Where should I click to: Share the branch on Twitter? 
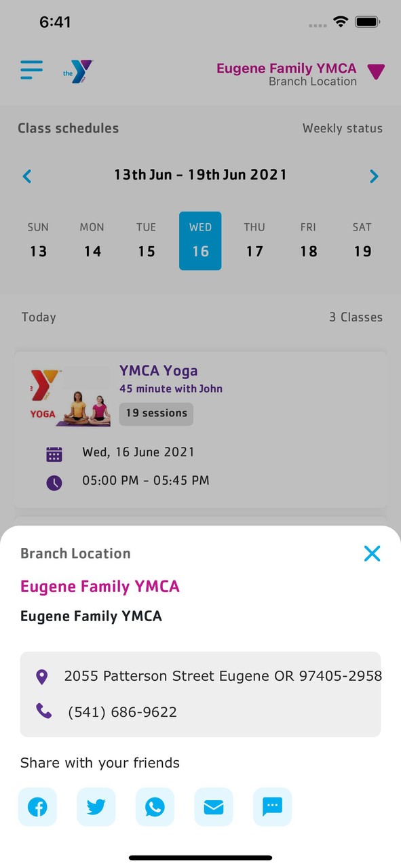pos(96,807)
